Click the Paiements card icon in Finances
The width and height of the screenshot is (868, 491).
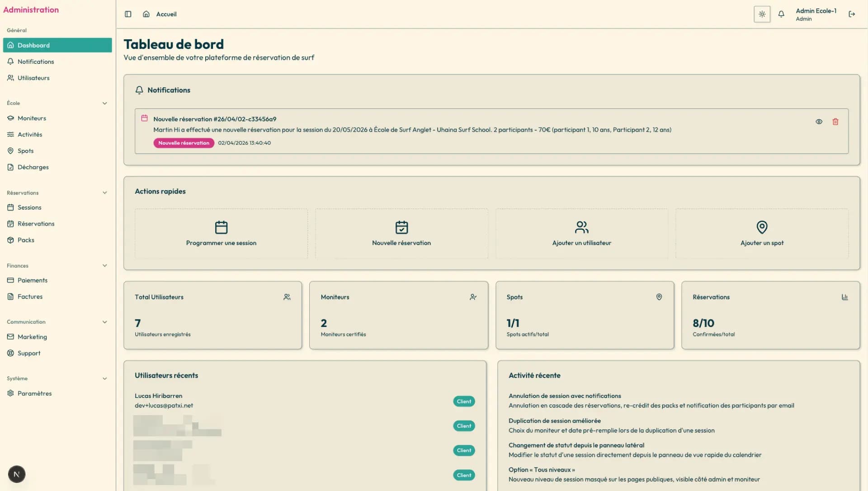pyautogui.click(x=10, y=280)
